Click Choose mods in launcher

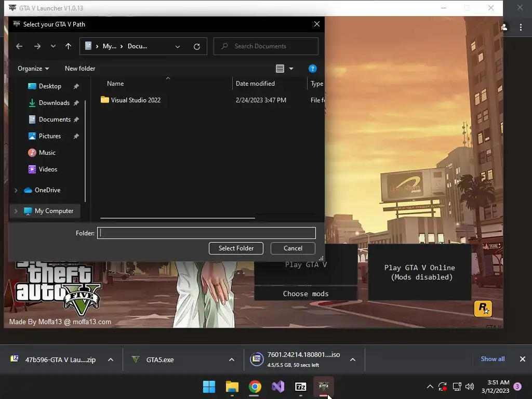[305, 294]
